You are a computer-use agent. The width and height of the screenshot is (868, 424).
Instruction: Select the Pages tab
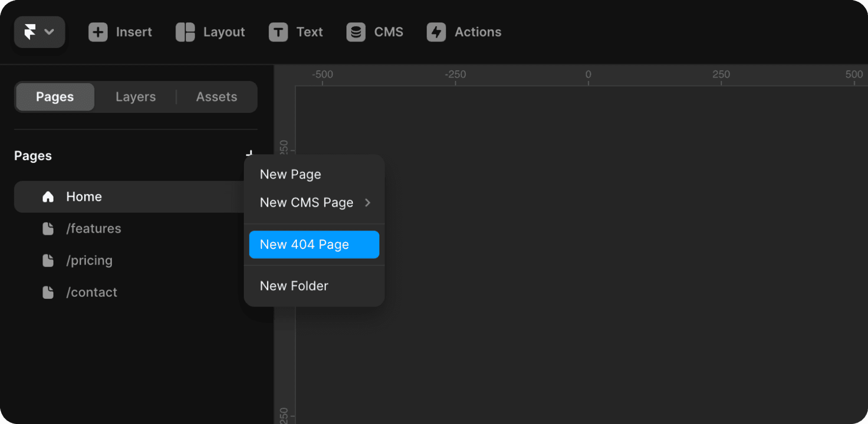55,97
